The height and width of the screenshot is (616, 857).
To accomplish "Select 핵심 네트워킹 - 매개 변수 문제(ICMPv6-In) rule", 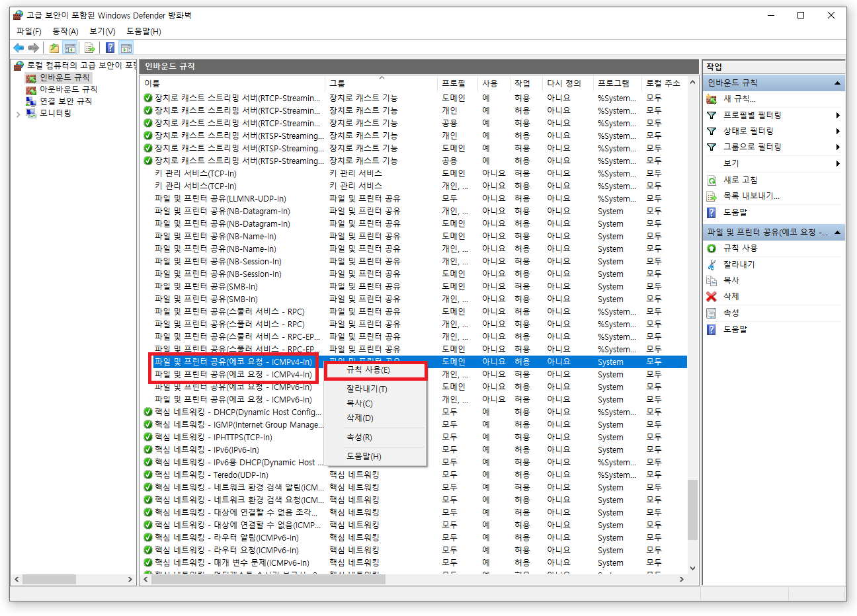I will 413,562.
